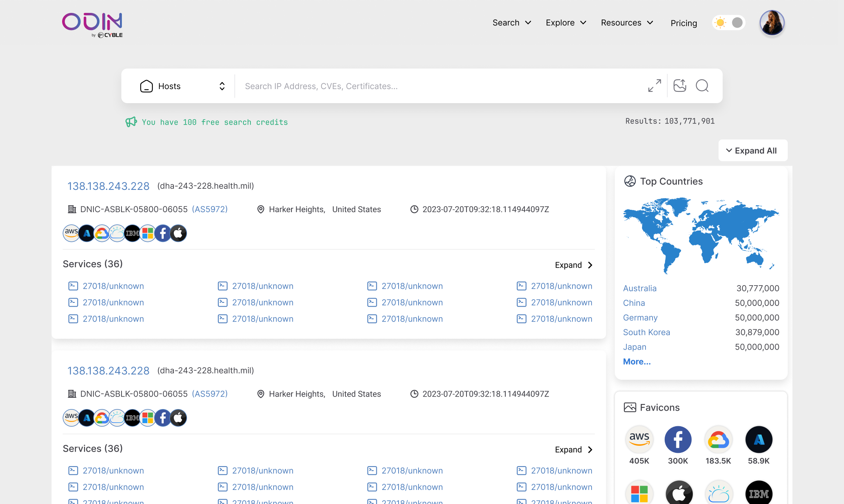The image size is (844, 504).
Task: Click the Apple icon in the first result
Action: tap(178, 233)
